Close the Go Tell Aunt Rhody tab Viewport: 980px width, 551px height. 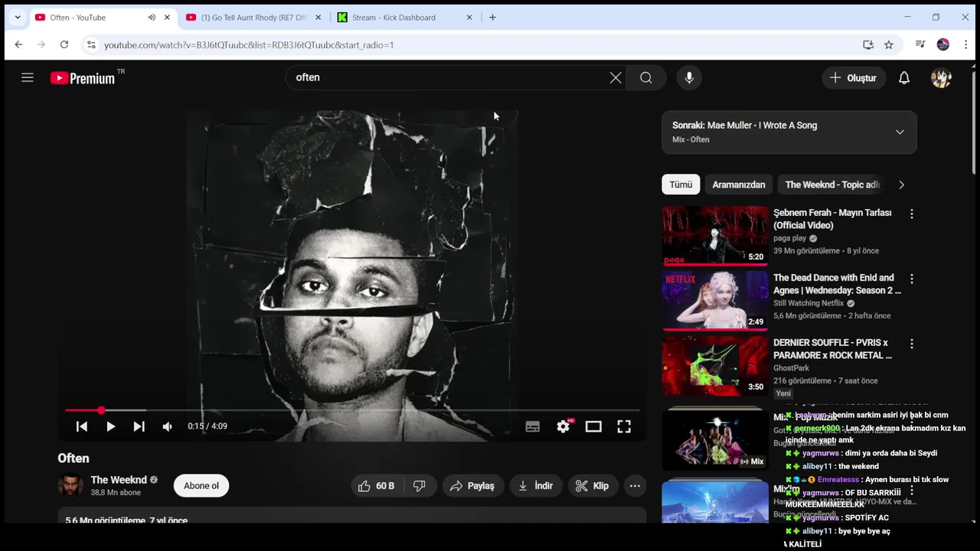[318, 18]
